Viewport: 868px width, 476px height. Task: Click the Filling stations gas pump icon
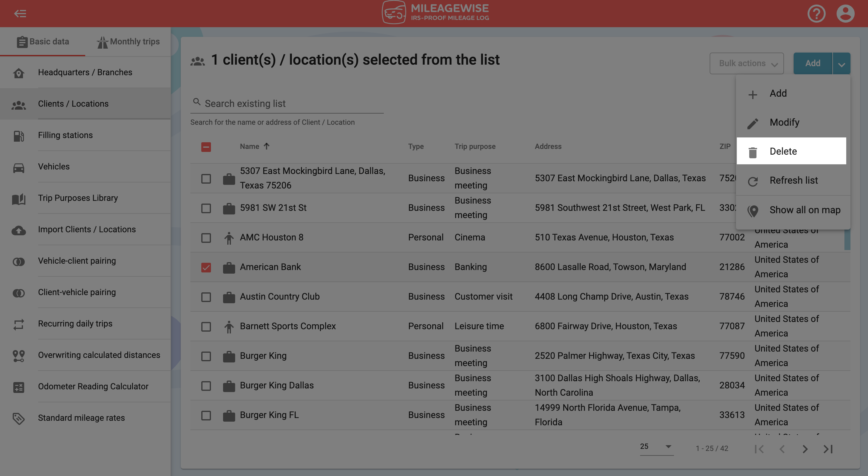[18, 136]
